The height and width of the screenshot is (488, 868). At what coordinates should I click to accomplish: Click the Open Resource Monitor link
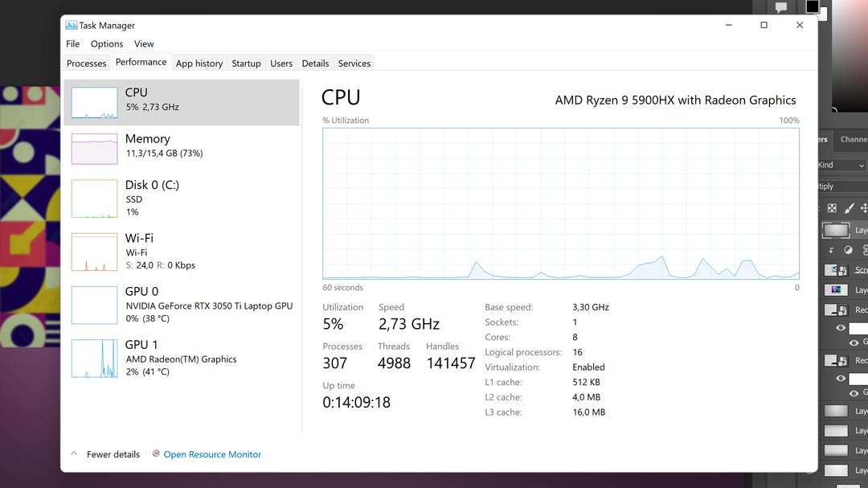212,454
